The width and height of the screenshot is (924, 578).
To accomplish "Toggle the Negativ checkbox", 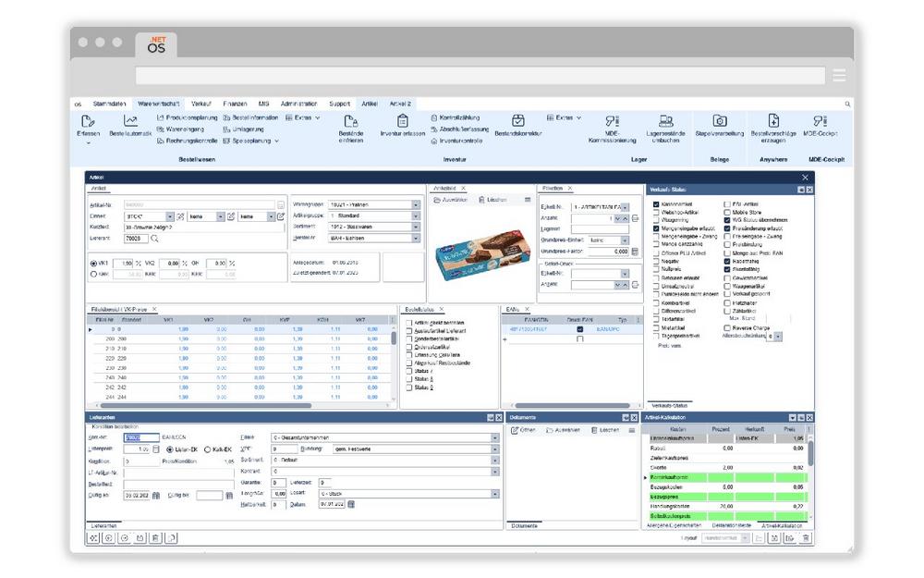I will point(656,261).
